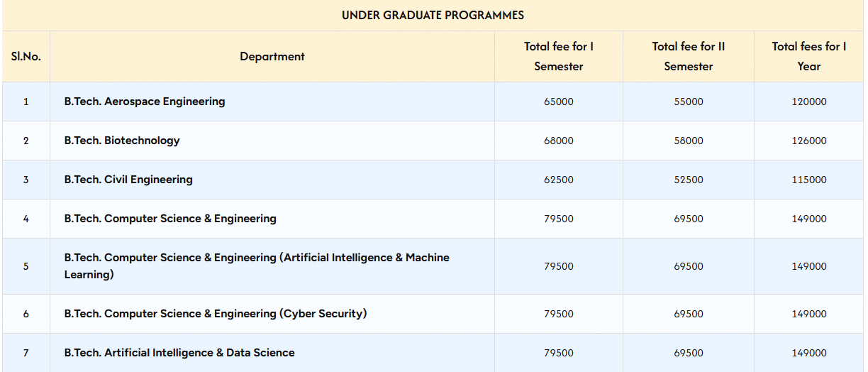Click serial number 5 in the table

26,266
